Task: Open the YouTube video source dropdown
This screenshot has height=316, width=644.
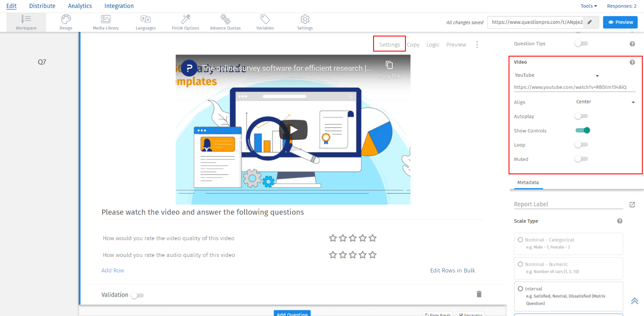Action: point(597,75)
